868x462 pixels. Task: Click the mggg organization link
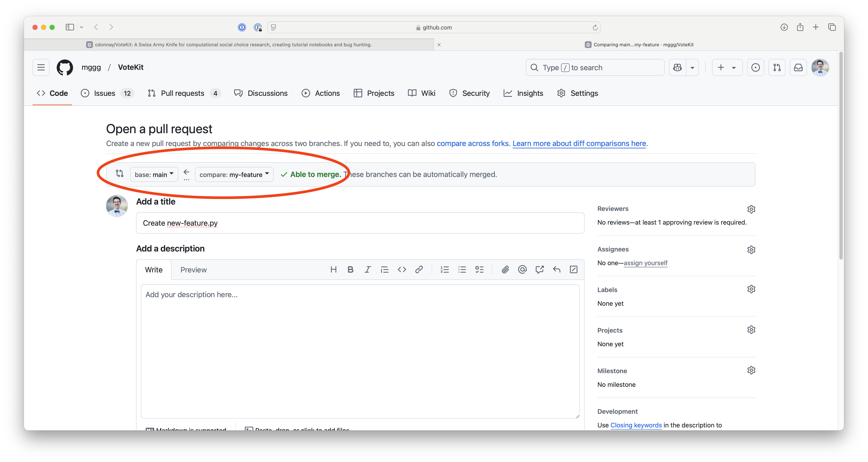[91, 67]
